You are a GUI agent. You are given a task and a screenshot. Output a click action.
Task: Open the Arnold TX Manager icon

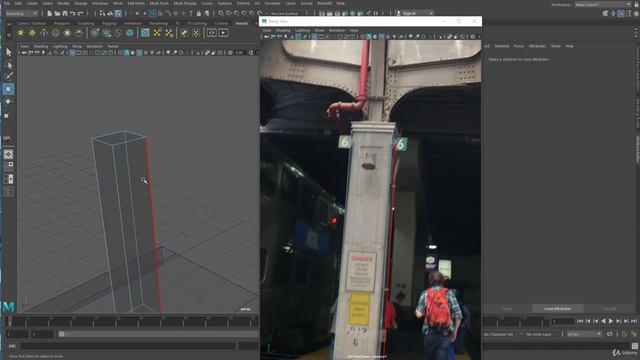145,33
